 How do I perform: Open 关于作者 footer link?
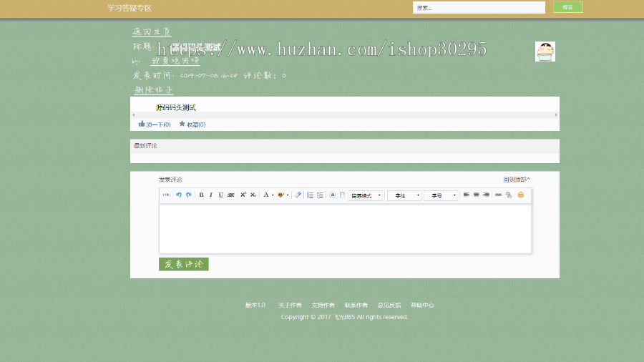tap(290, 305)
